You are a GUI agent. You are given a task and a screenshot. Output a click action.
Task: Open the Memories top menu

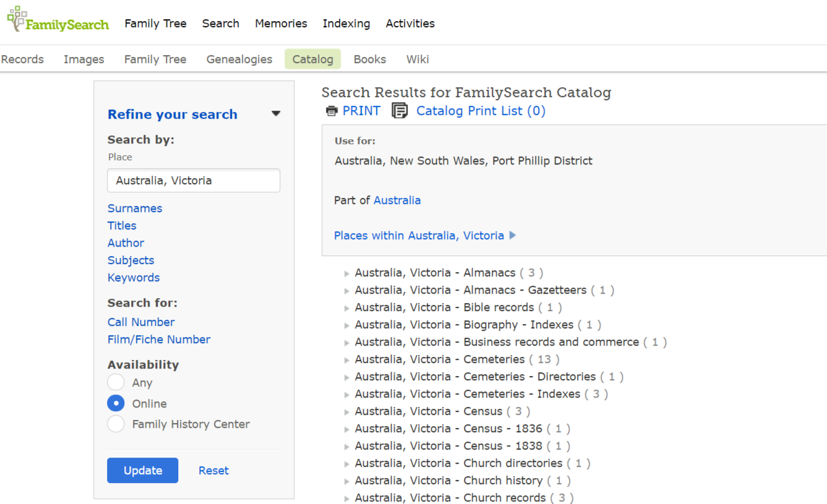pyautogui.click(x=281, y=23)
